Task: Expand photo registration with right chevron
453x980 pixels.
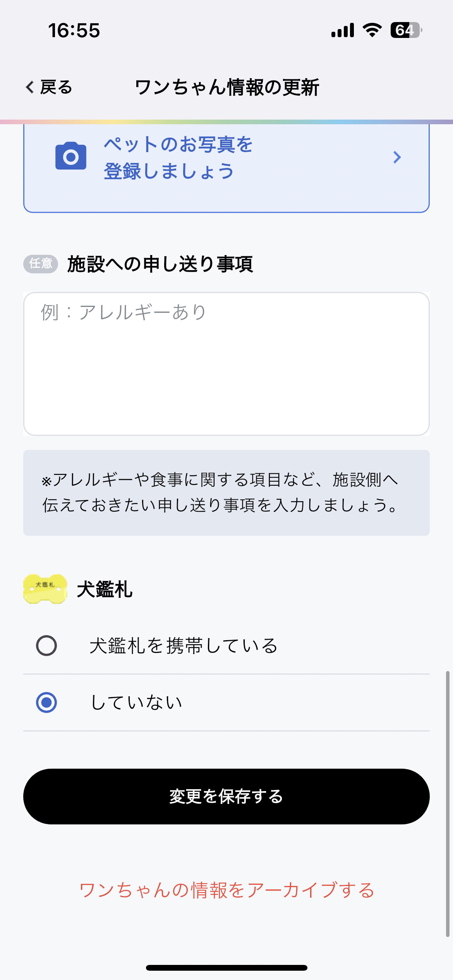Action: click(x=397, y=157)
